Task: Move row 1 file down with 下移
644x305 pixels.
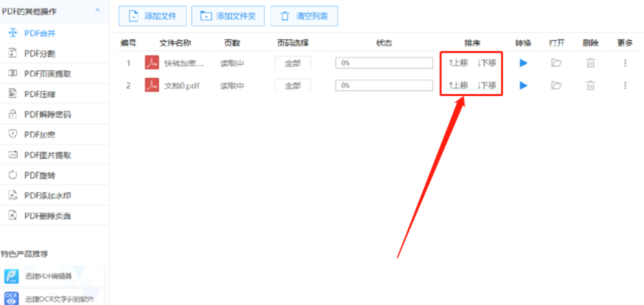Action: (x=487, y=63)
